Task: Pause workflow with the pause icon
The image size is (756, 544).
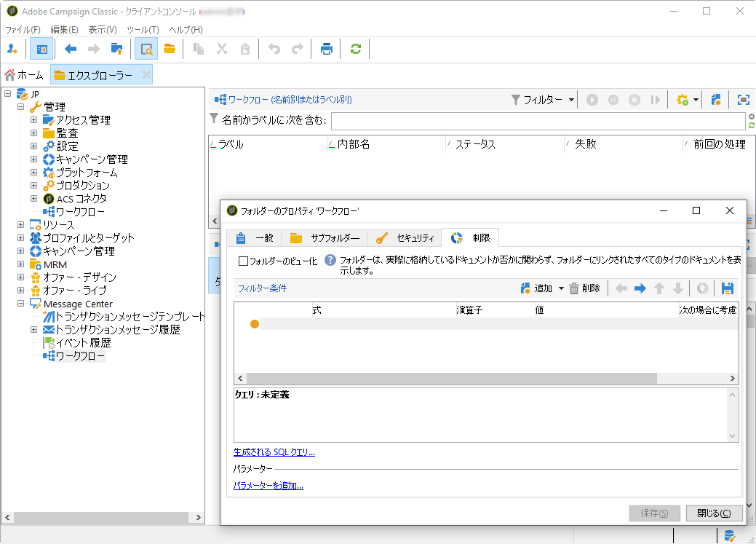Action: point(613,100)
